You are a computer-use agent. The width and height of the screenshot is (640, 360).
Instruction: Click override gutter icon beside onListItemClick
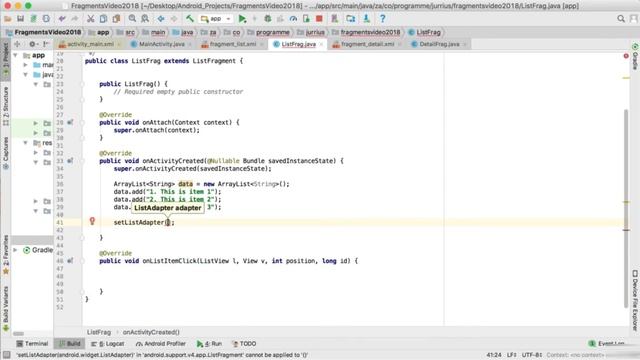click(x=70, y=261)
